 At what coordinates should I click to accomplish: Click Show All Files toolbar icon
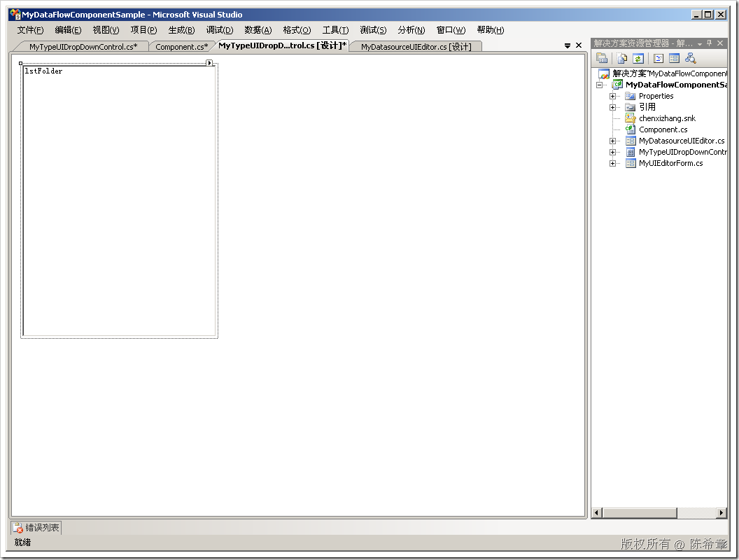pyautogui.click(x=622, y=59)
